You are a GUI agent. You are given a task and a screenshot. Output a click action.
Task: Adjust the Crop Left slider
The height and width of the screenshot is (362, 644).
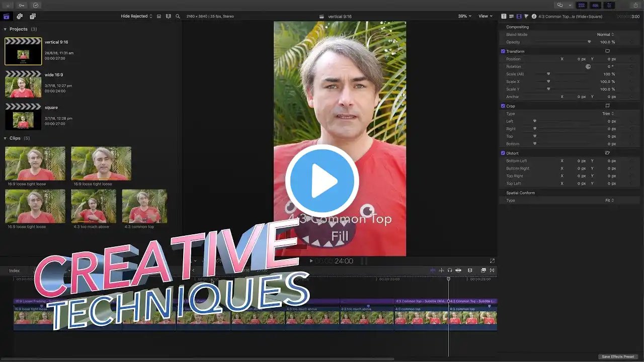click(x=535, y=121)
